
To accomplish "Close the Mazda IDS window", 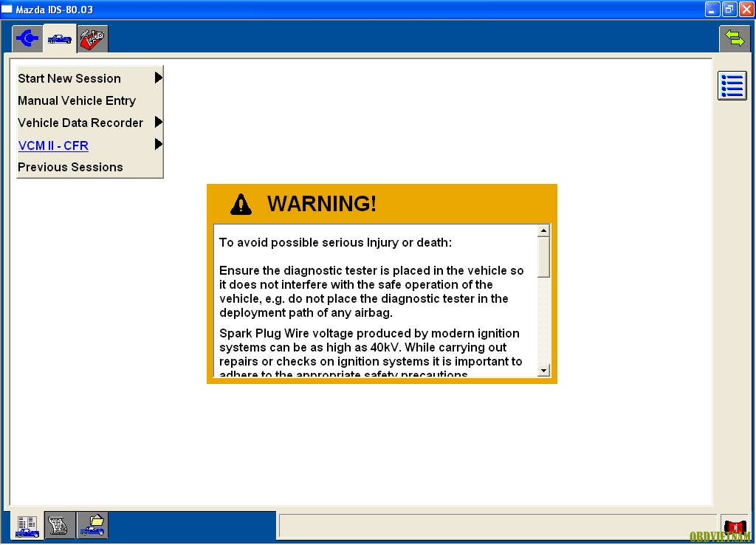I will tap(746, 9).
